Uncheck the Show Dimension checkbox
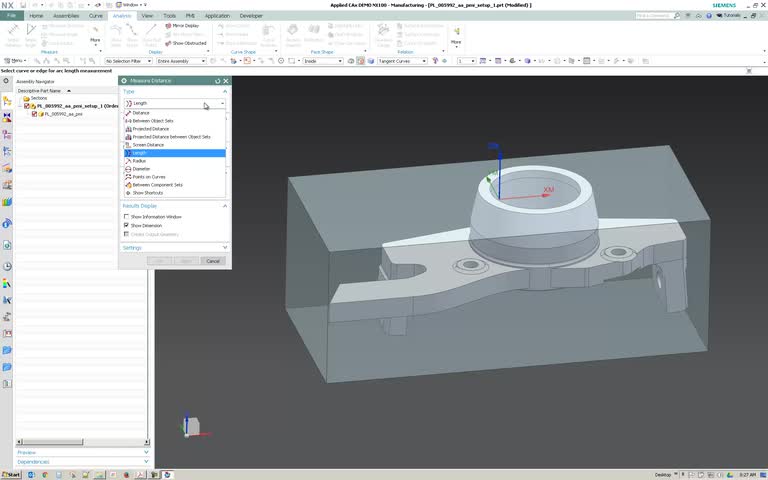 tap(127, 225)
